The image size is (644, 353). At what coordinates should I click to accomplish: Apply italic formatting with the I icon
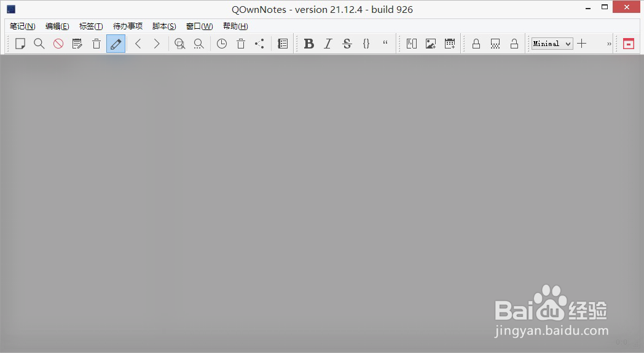point(328,44)
